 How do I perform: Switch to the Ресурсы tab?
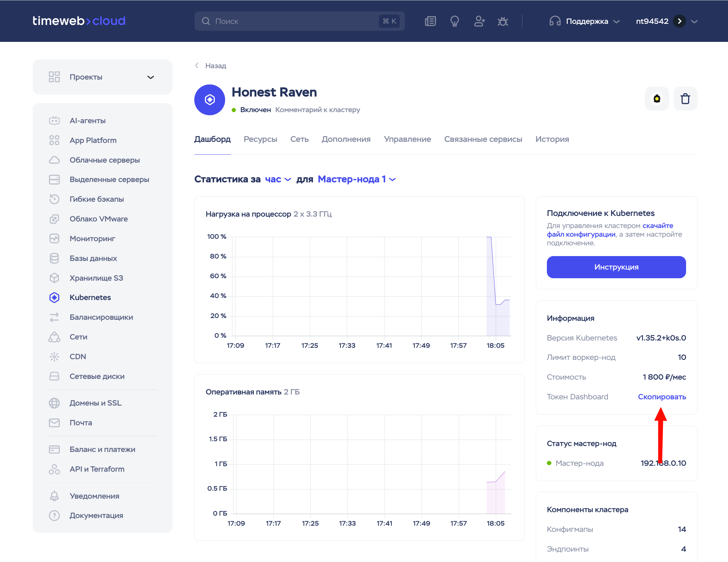260,139
